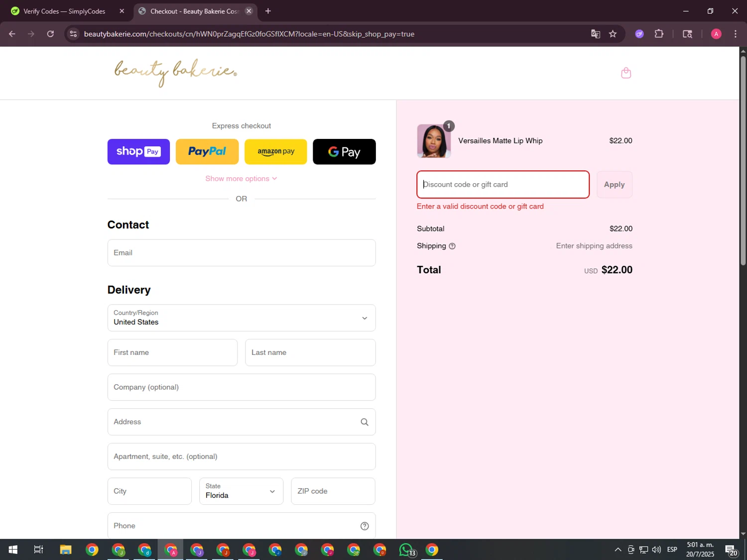Open the State dropdown showing Florida
747x560 pixels.
click(241, 491)
